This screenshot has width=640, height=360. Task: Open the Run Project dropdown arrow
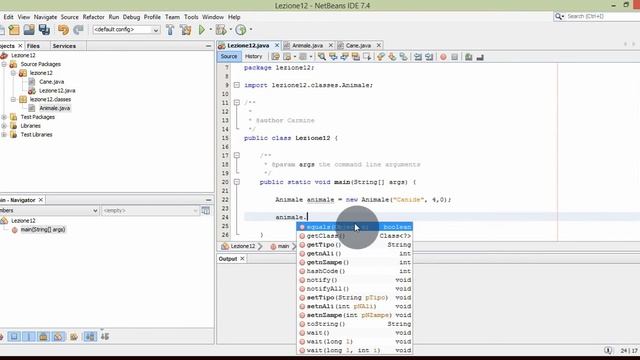click(x=211, y=29)
